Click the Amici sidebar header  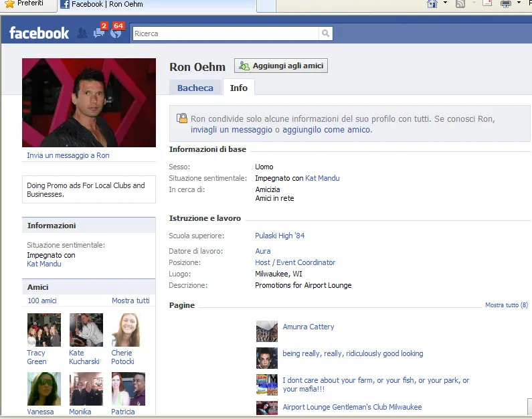point(89,287)
